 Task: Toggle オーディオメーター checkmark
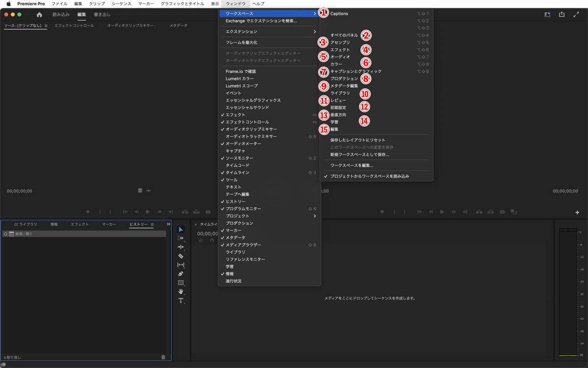pos(269,143)
